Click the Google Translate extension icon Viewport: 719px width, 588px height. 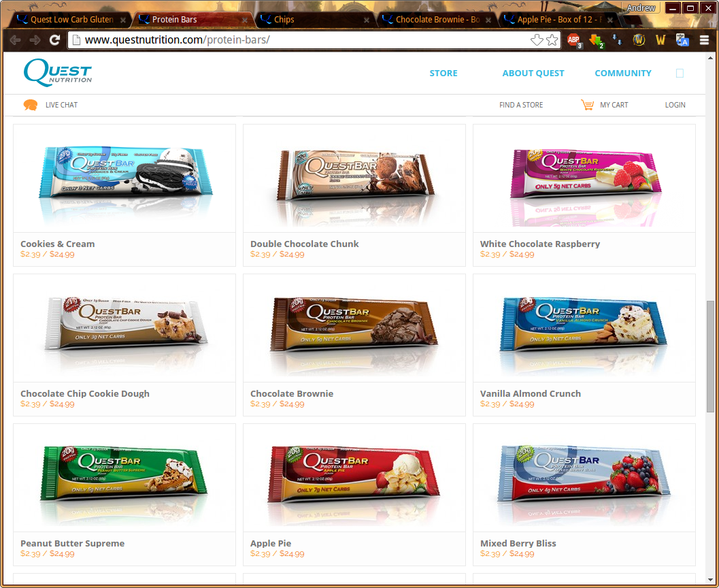point(682,40)
